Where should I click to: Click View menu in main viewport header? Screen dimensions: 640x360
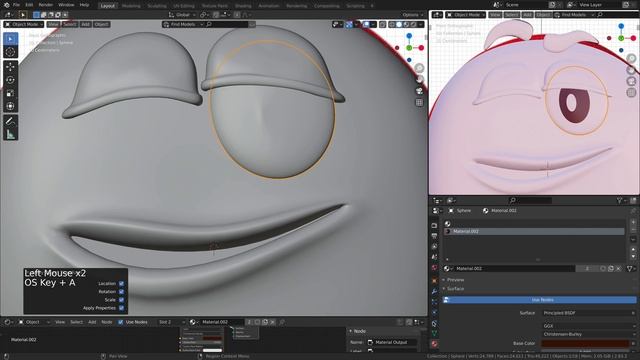[53, 24]
